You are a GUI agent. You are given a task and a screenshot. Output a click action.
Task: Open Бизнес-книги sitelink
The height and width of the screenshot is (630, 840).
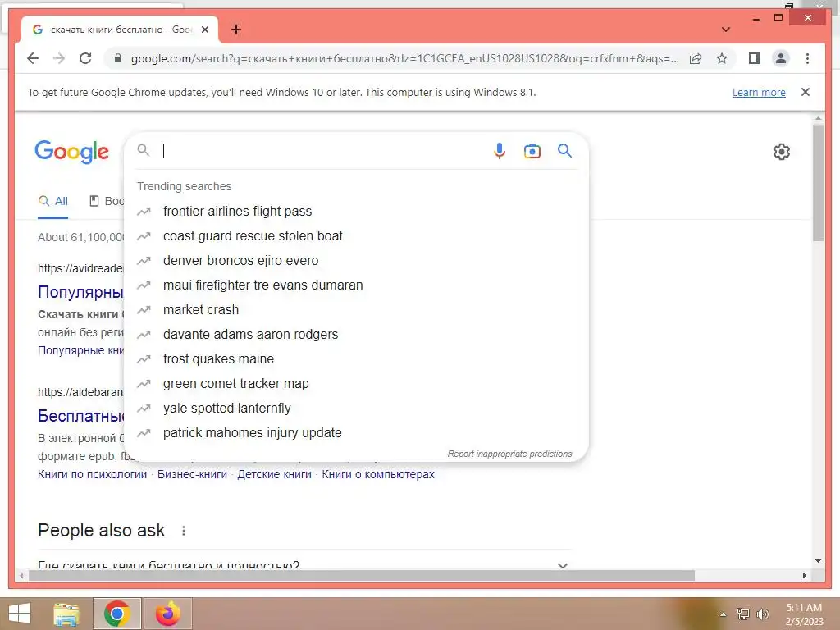point(192,474)
